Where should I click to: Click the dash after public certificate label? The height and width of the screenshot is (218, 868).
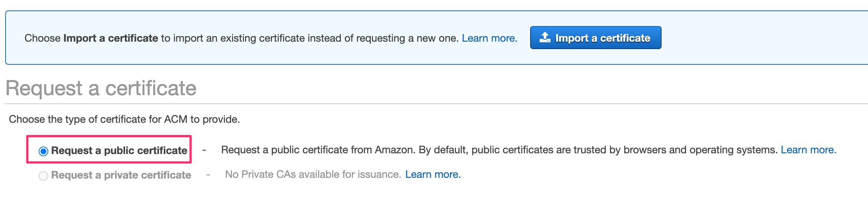204,150
